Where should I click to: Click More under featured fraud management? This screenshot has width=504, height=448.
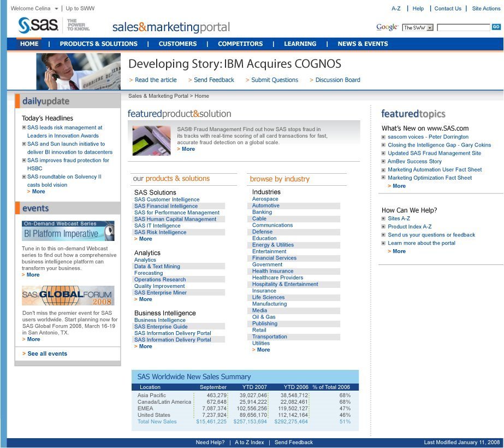point(188,149)
